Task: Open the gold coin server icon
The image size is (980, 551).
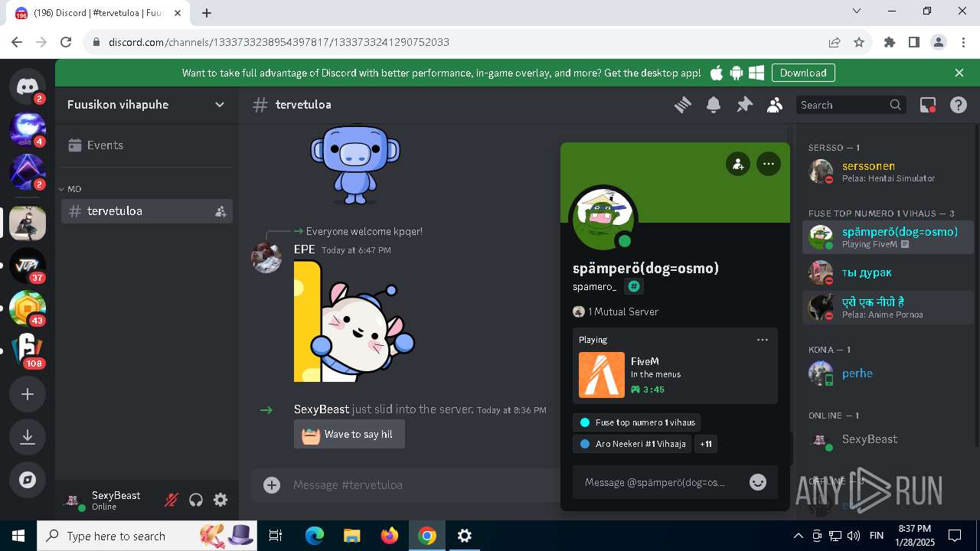Action: (x=28, y=308)
